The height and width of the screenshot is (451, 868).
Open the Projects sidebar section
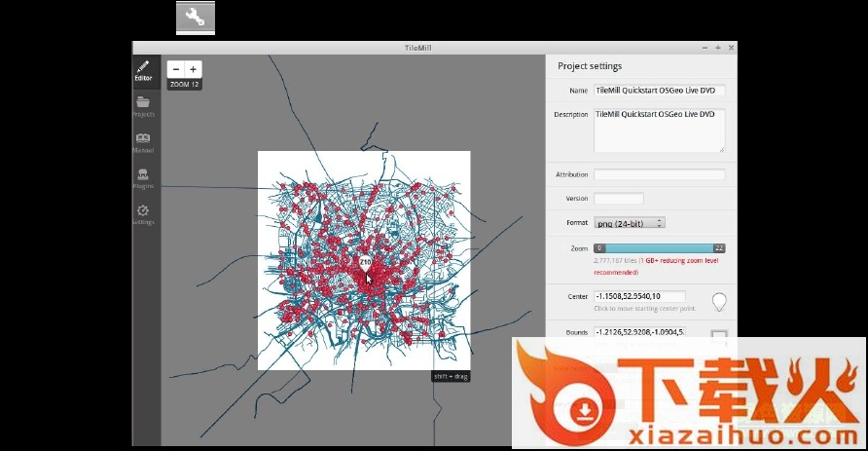pos(143,106)
